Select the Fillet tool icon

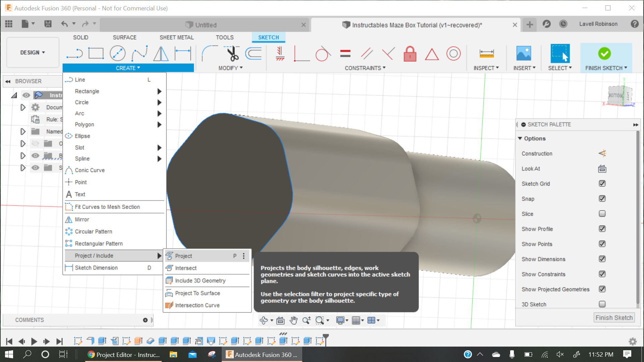[x=210, y=54]
